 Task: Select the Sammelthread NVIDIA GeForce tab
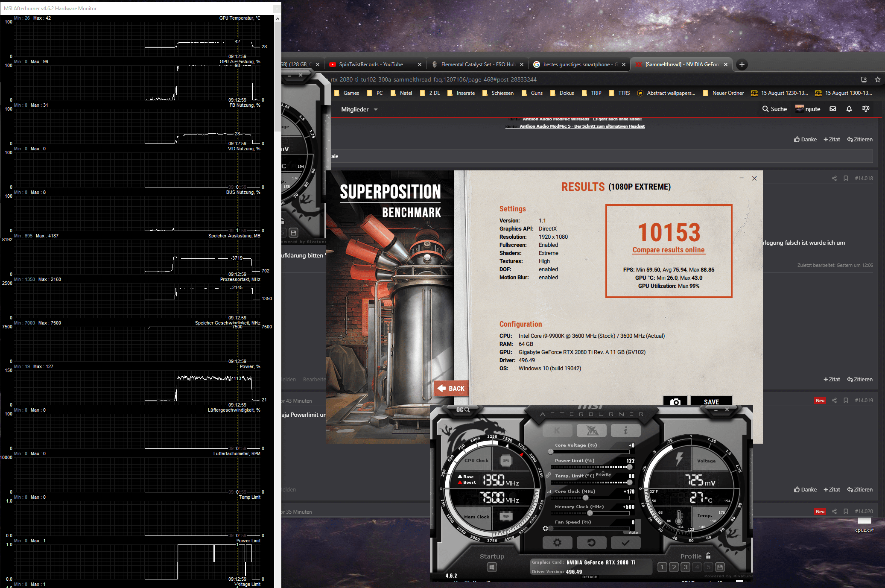682,64
